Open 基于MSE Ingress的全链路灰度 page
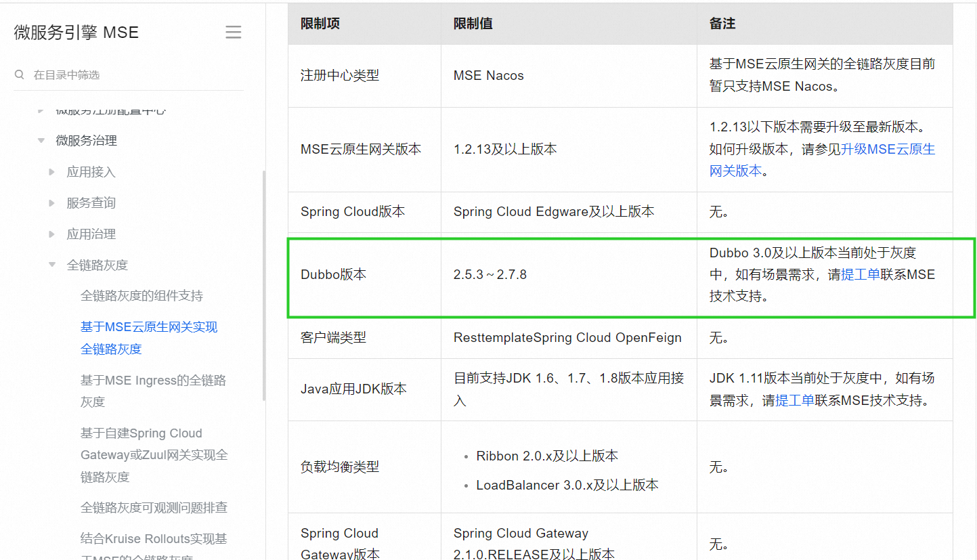Screen dimensions: 977x560 (x=153, y=391)
